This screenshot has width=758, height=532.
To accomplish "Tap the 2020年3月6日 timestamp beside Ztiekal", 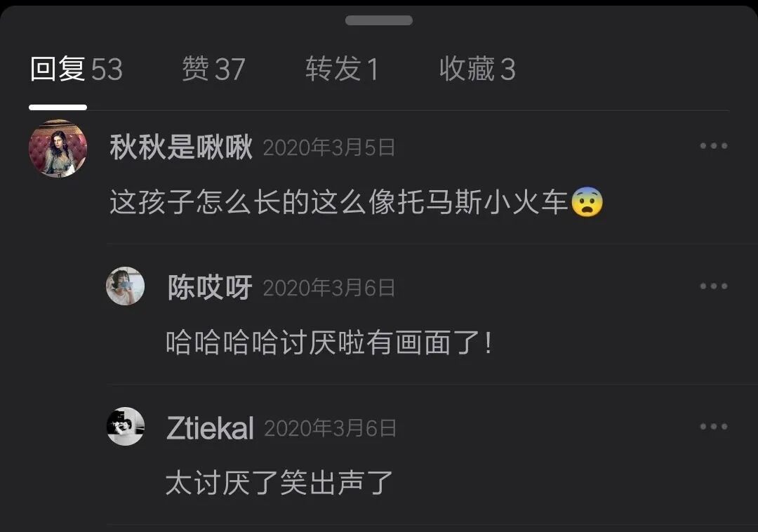I will click(330, 428).
